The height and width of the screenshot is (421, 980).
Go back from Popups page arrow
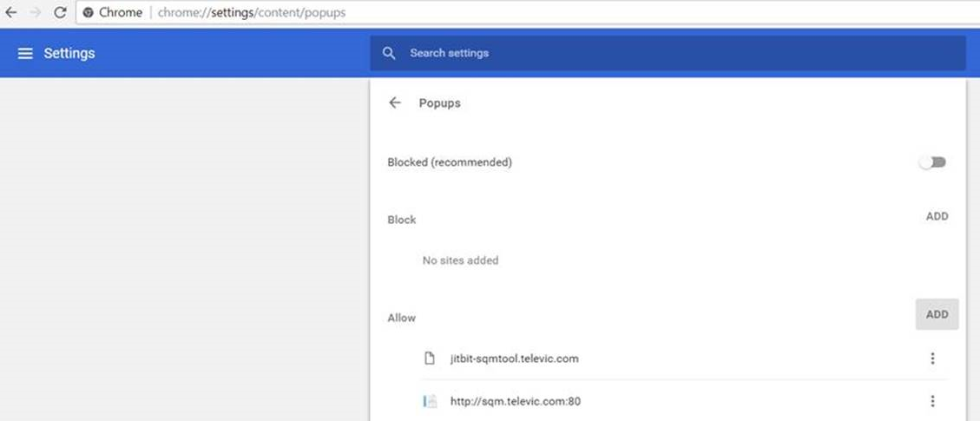[x=395, y=103]
